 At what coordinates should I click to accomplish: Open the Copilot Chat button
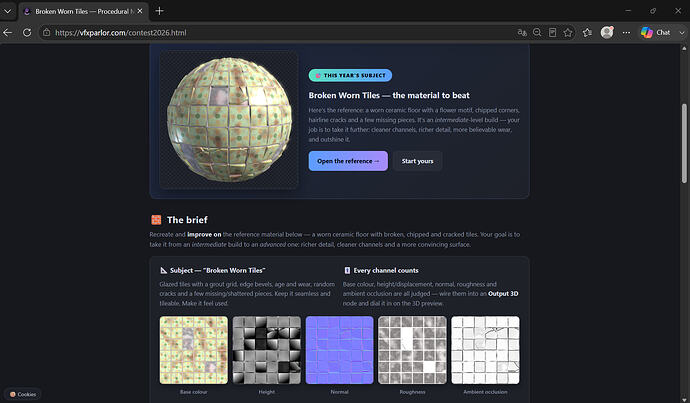click(x=656, y=33)
